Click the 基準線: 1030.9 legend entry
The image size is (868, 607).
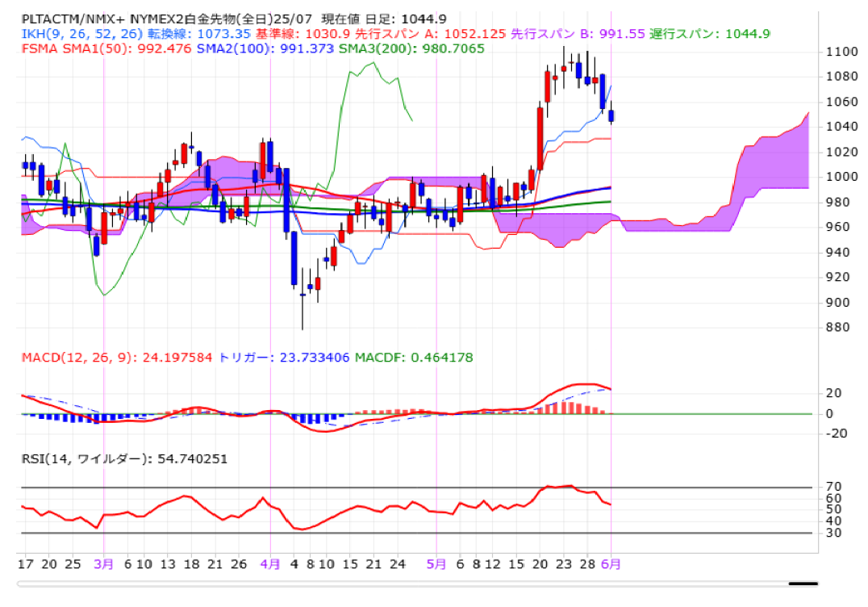pos(303,34)
